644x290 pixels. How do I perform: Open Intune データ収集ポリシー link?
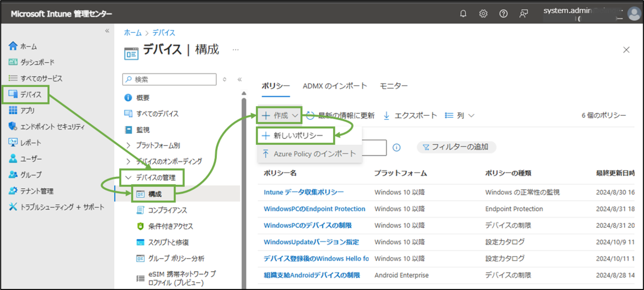pos(304,192)
